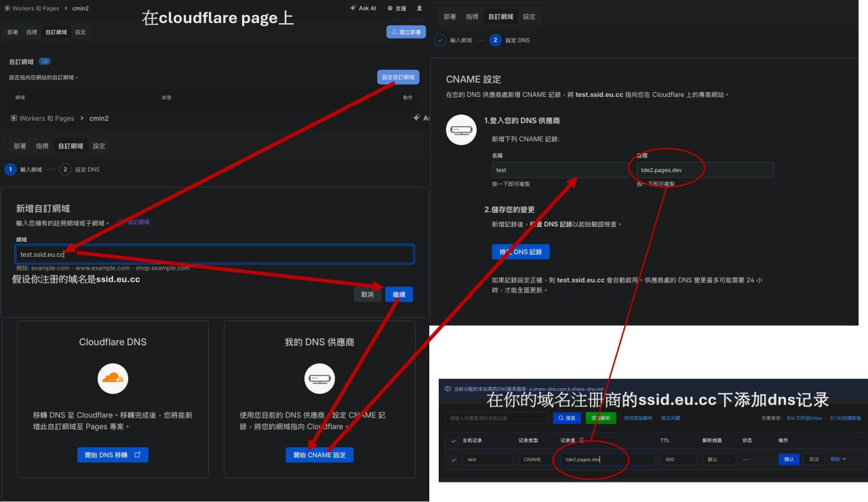Click the orange Cloudflare cloud logo
The image size is (868, 502).
coord(113,378)
